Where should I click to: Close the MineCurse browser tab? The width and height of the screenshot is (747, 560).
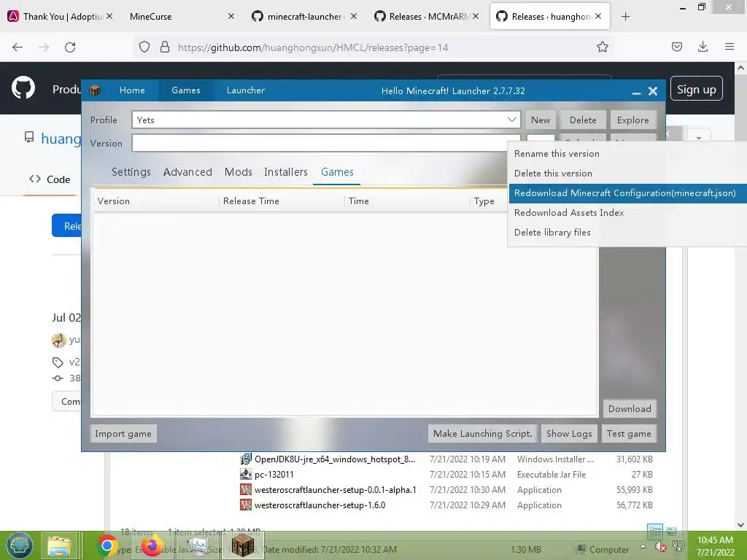click(x=231, y=16)
